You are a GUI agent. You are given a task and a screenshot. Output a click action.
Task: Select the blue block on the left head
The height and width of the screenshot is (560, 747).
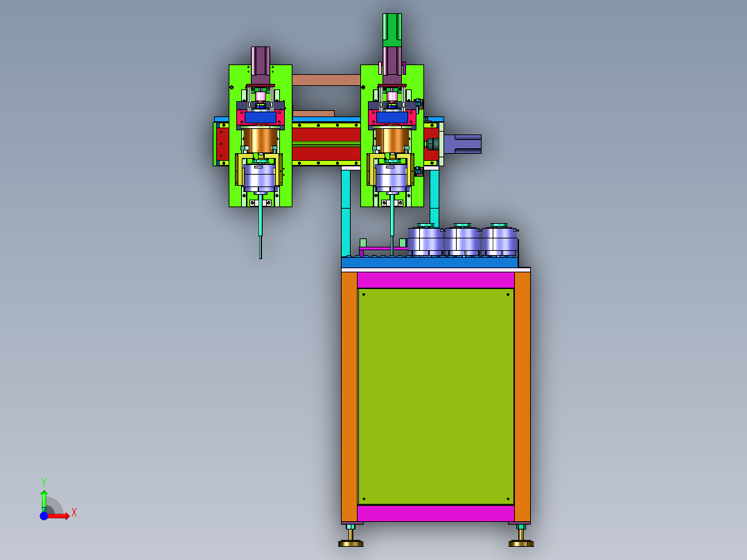point(260,117)
